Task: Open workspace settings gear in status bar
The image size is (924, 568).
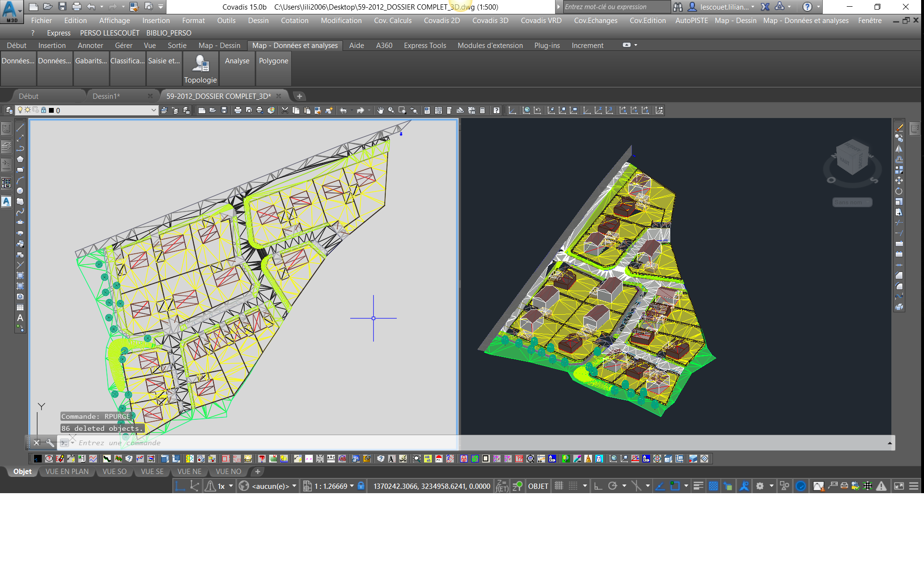Action: pyautogui.click(x=760, y=486)
